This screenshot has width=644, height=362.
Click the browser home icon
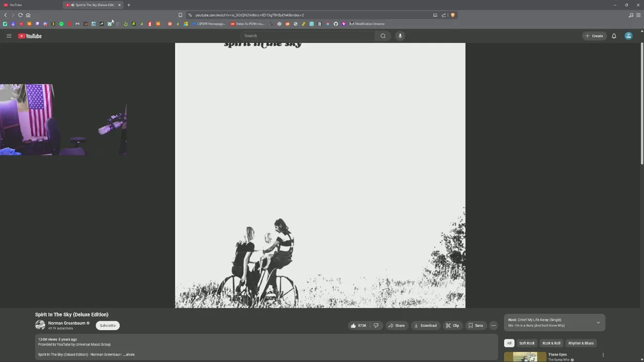point(28,15)
